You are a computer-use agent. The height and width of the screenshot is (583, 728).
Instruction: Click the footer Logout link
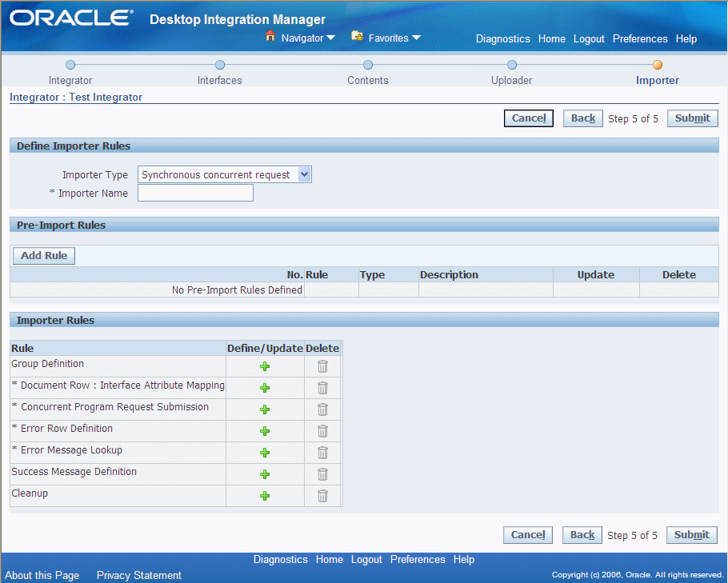point(366,559)
